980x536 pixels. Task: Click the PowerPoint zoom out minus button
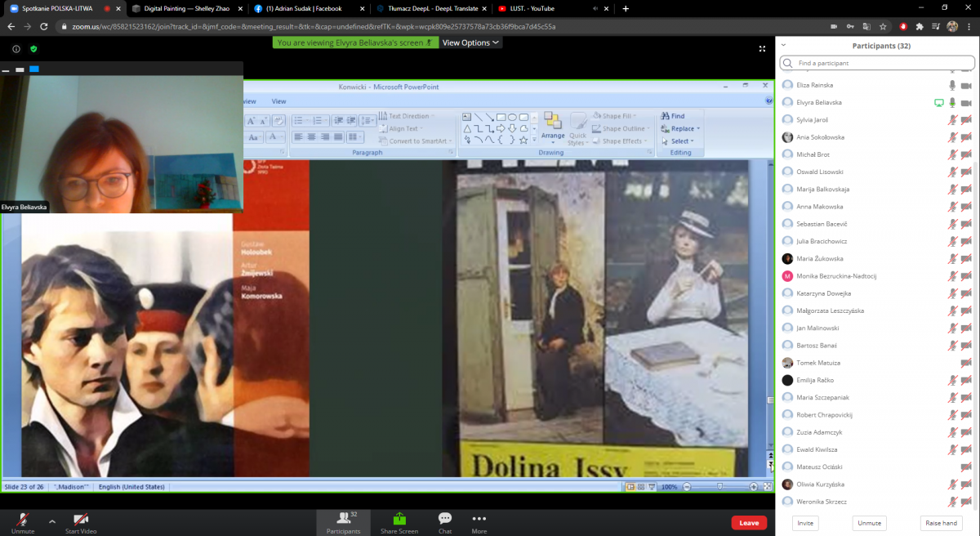[x=686, y=487]
